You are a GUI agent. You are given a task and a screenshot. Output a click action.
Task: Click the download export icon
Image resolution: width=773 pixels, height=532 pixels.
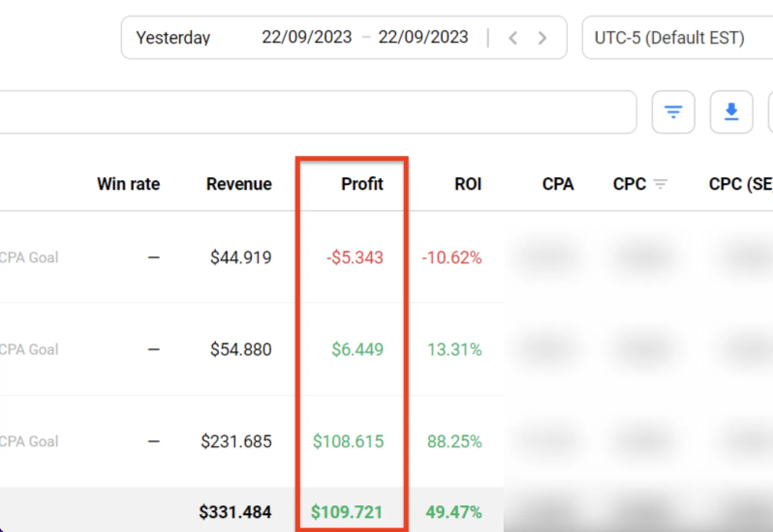[731, 112]
